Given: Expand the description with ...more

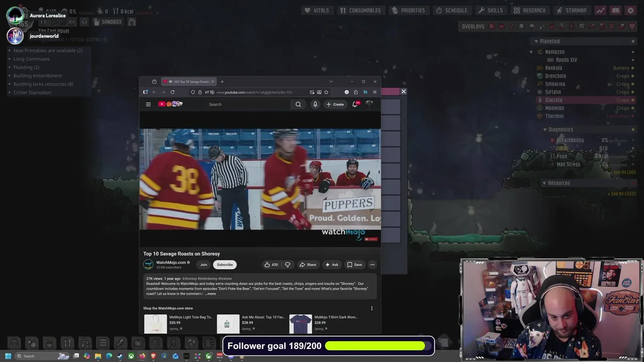Looking at the screenshot, I should (211, 294).
